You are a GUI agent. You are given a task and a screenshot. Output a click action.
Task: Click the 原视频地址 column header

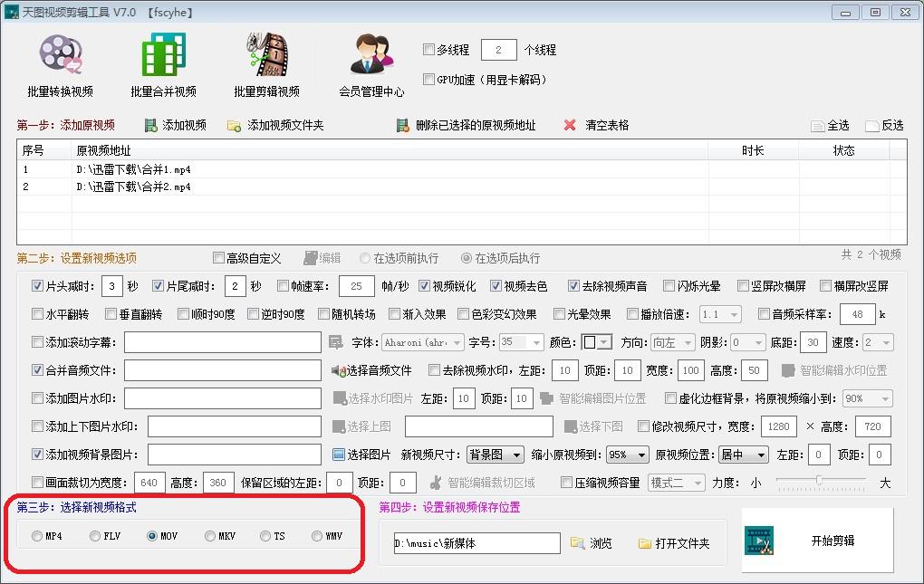click(390, 150)
